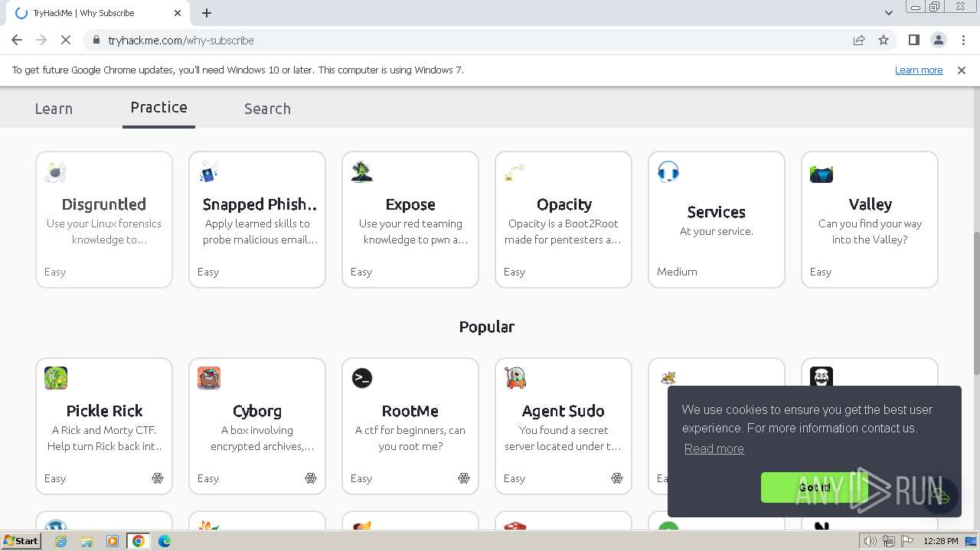This screenshot has width=980, height=551.
Task: Go back to previous page
Action: pos(17,40)
